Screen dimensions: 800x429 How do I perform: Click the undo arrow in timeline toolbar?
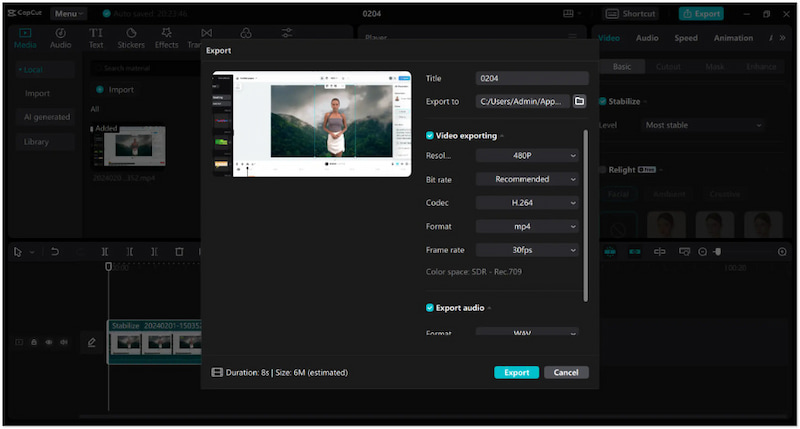point(54,252)
